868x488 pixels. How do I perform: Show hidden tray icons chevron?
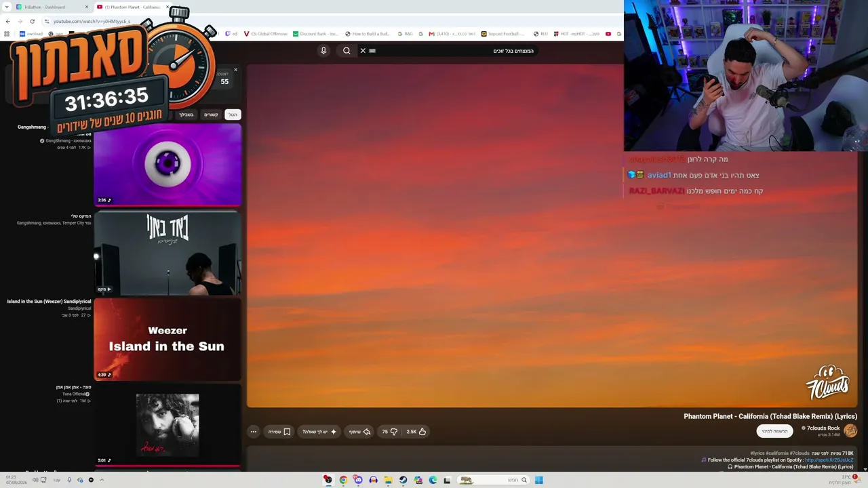[102, 480]
